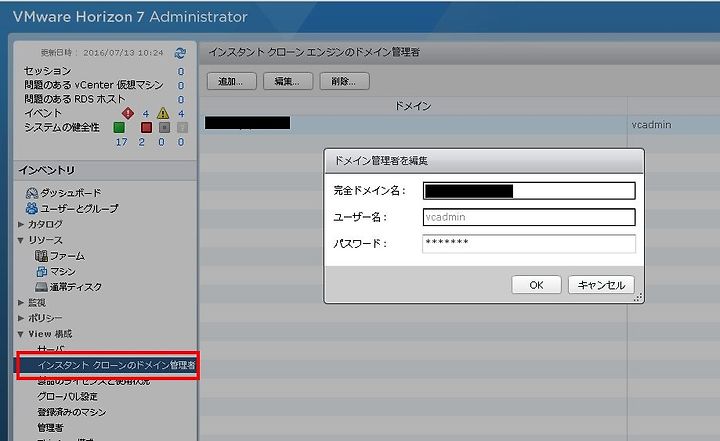Image resolution: width=720 pixels, height=441 pixels.
Task: Click the マシン machines icon
Action: point(41,271)
